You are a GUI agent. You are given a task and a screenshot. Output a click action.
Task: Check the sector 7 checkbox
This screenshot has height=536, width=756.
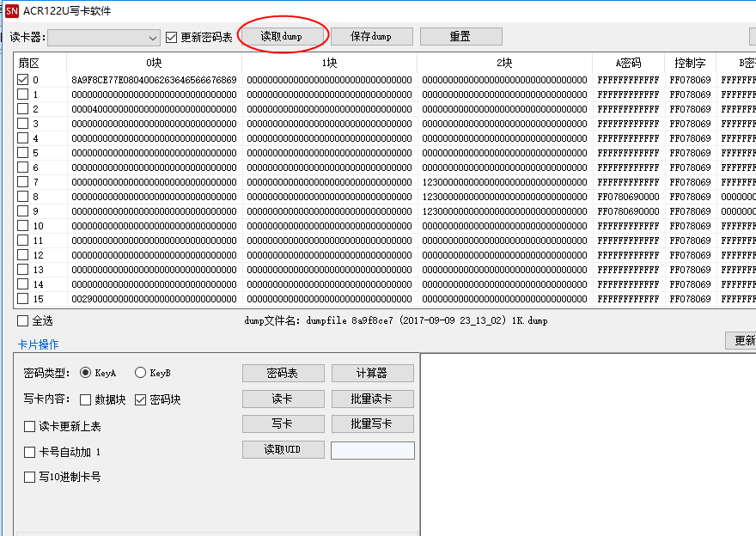tap(22, 182)
